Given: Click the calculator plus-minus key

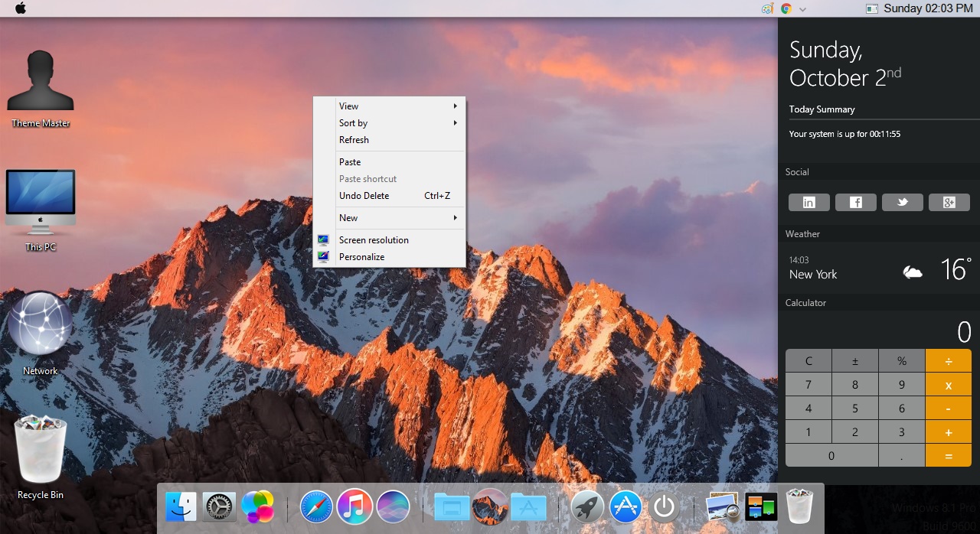Looking at the screenshot, I should pyautogui.click(x=855, y=361).
